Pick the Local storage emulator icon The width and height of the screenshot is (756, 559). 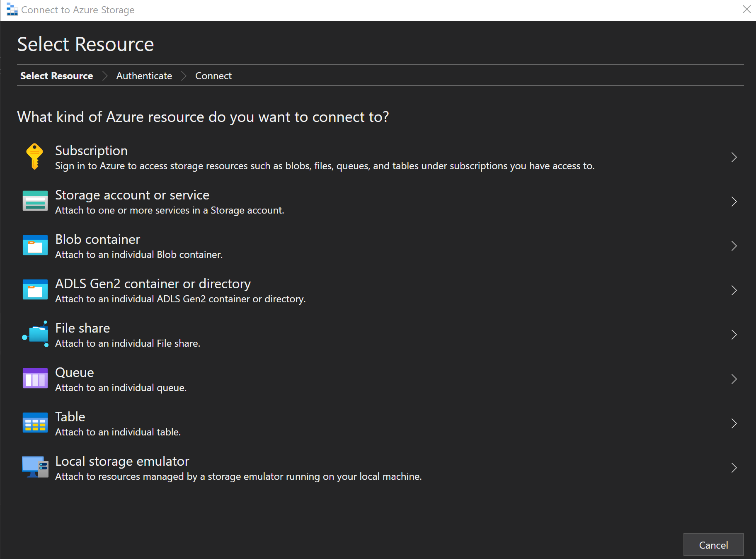tap(35, 467)
